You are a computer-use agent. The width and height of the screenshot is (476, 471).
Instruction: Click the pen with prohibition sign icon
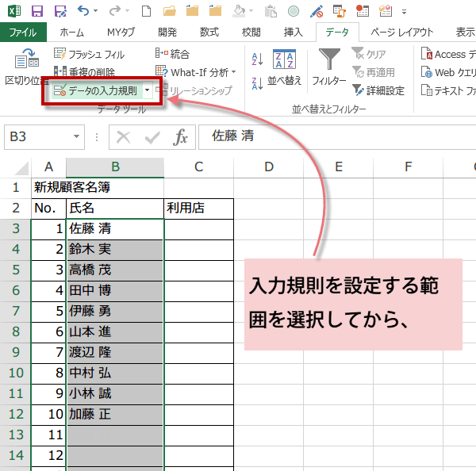317,12
